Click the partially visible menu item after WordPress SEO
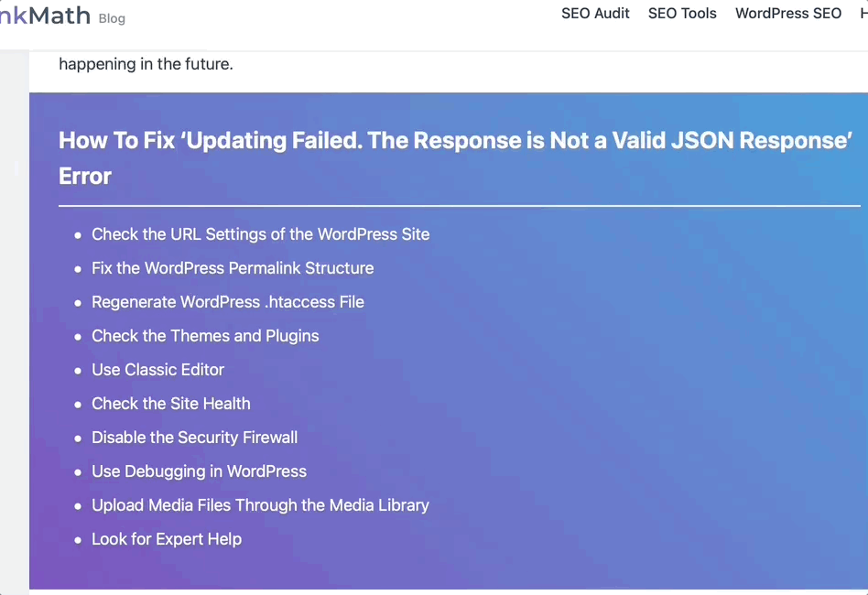The height and width of the screenshot is (595, 868). [x=864, y=14]
